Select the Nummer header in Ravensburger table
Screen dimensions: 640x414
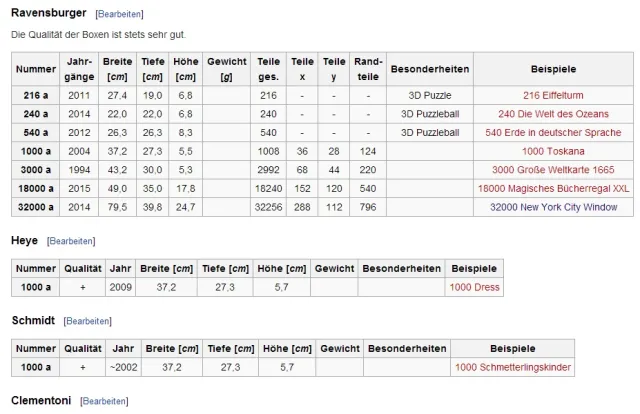36,69
